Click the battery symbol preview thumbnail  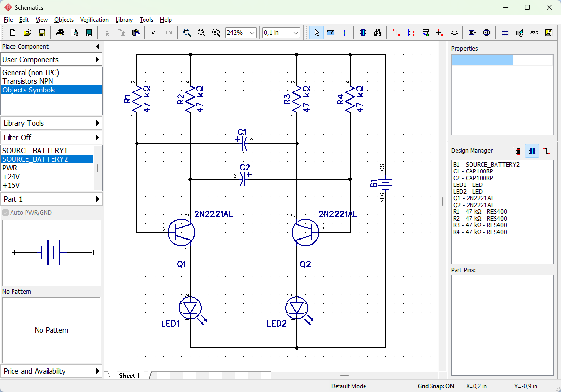pyautogui.click(x=52, y=252)
